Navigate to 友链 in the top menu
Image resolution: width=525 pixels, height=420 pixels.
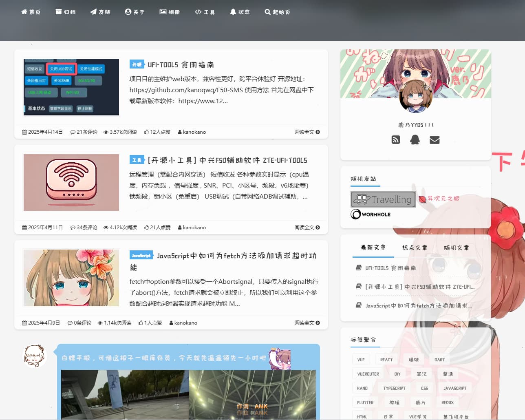pos(100,12)
